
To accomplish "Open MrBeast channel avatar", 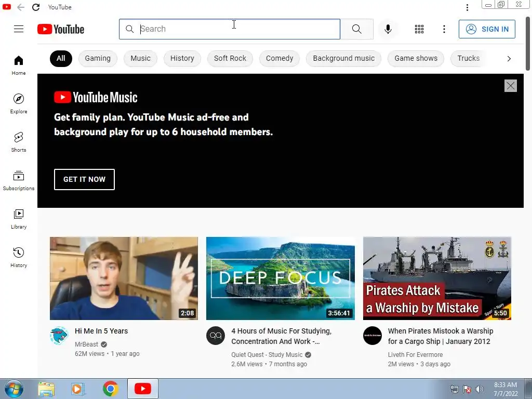I will pyautogui.click(x=59, y=336).
